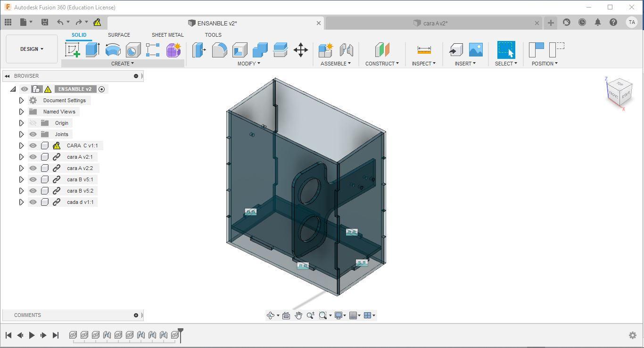Image resolution: width=644 pixels, height=348 pixels.
Task: Expand the Joints folder node
Action: tap(21, 134)
